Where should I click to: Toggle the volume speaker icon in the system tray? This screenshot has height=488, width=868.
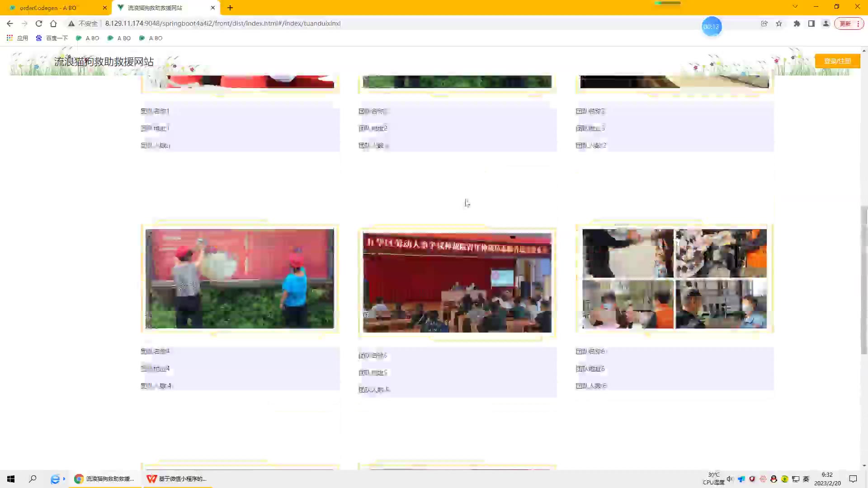click(730, 479)
